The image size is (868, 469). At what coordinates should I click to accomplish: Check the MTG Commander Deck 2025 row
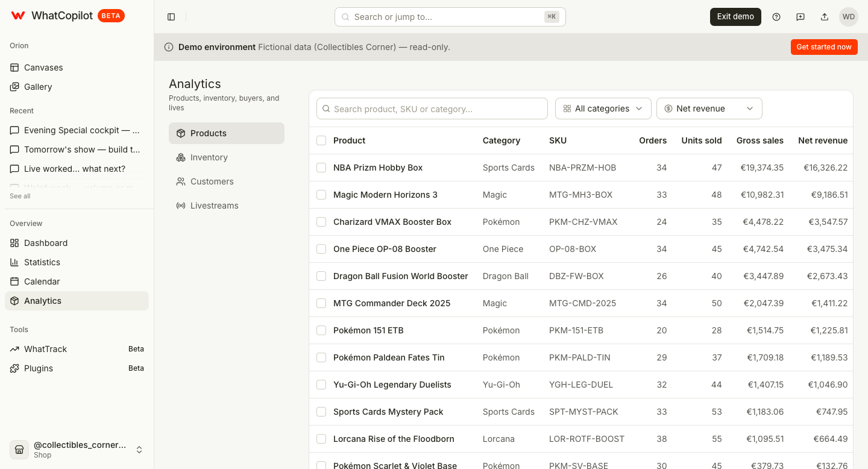pyautogui.click(x=321, y=303)
